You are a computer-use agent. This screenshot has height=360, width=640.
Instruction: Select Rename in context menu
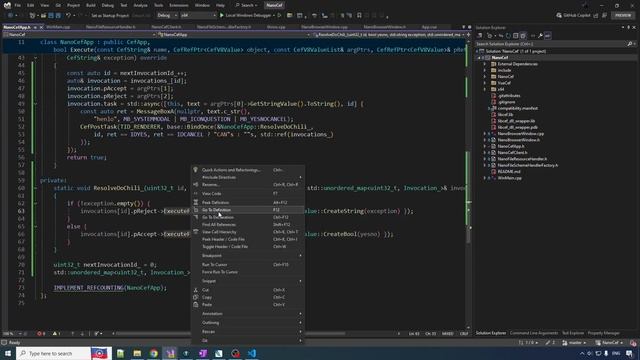[x=248, y=184]
